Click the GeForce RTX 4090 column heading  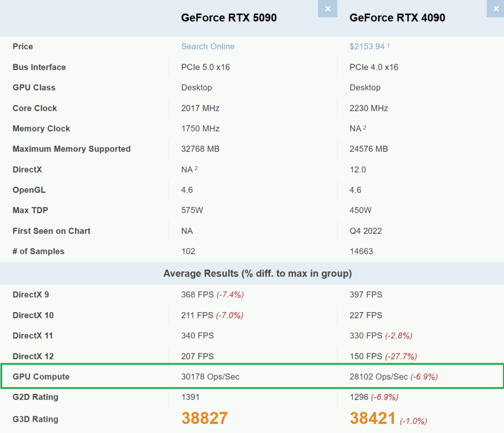(397, 18)
